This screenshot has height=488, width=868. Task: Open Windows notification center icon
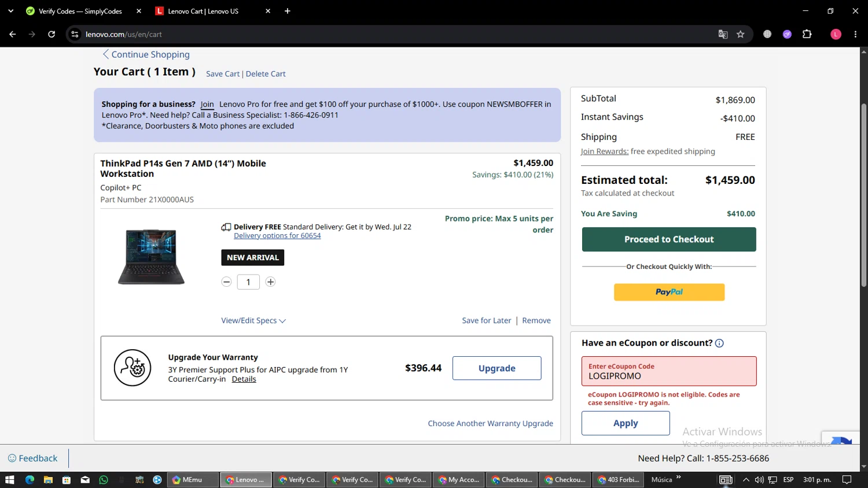[847, 480]
